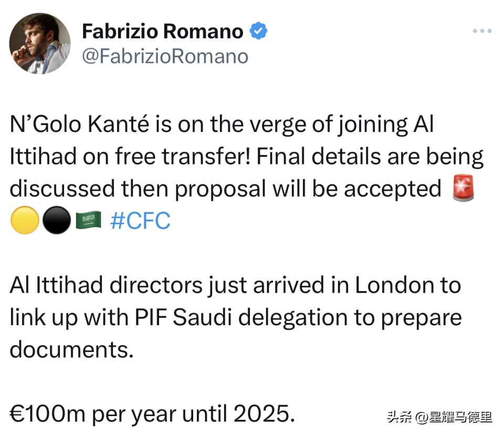Viewport: 504px width, 435px height.
Task: Open Fabrizio Romano's profile photo
Action: (x=40, y=44)
